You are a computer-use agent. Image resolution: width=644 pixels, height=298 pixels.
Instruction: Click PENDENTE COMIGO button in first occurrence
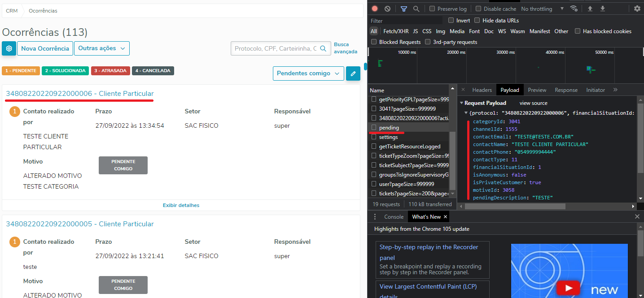tap(123, 165)
